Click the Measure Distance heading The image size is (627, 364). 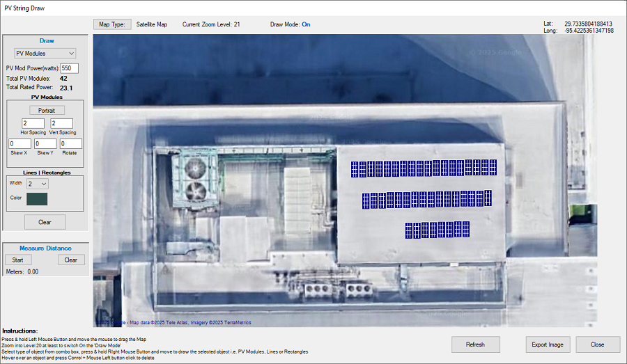45,248
